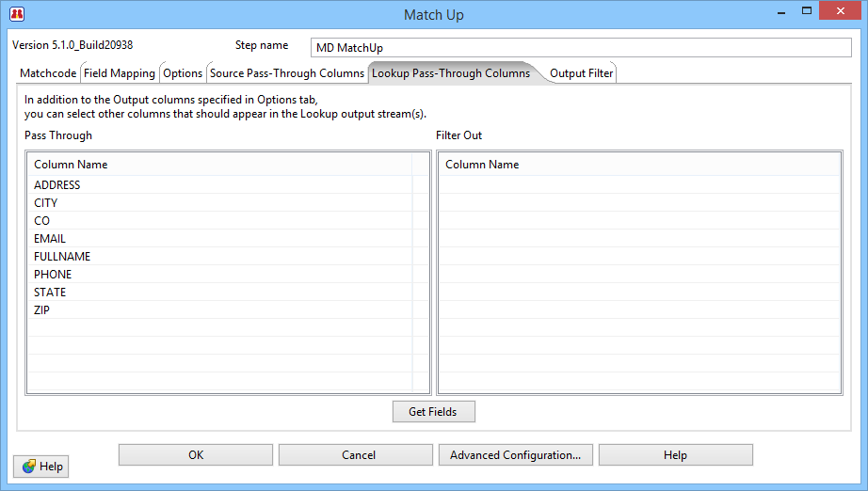
Task: Select the ADDRESS row in Pass Through
Action: 57,185
